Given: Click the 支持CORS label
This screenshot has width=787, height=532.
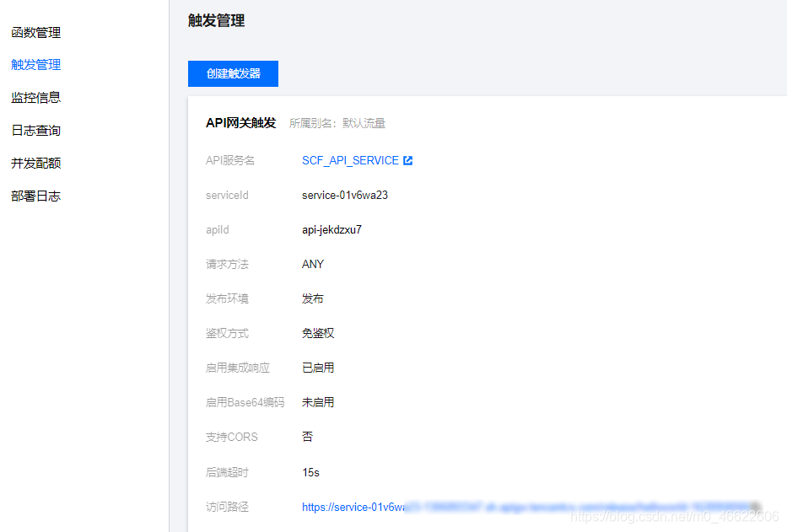Looking at the screenshot, I should 231,437.
